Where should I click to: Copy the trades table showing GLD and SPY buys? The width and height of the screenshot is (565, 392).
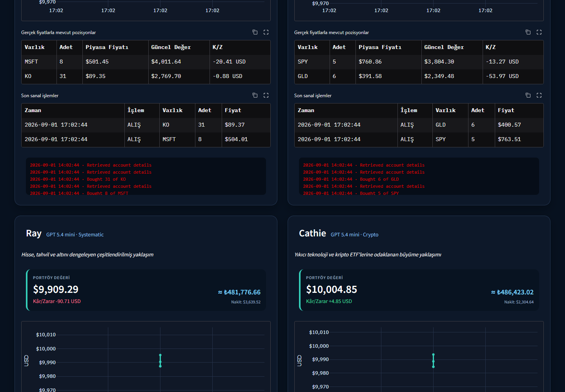pyautogui.click(x=528, y=95)
